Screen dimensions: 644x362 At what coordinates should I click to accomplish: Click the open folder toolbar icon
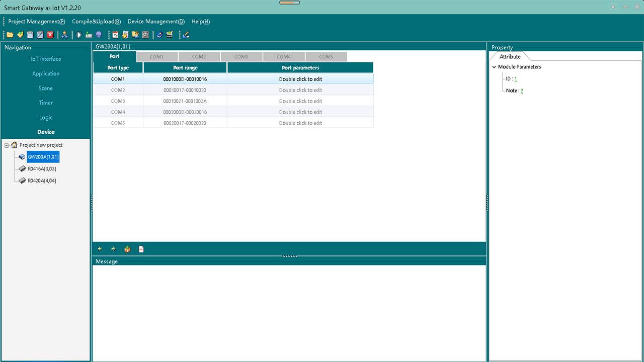10,35
